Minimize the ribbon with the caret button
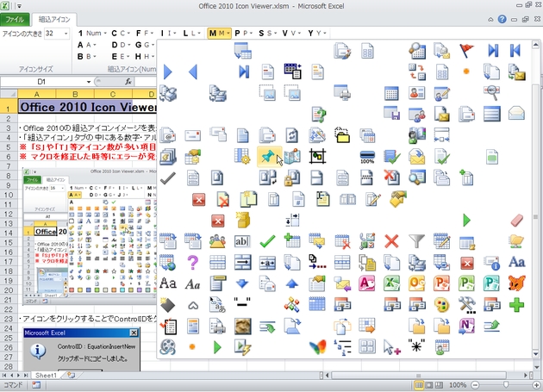 490,20
